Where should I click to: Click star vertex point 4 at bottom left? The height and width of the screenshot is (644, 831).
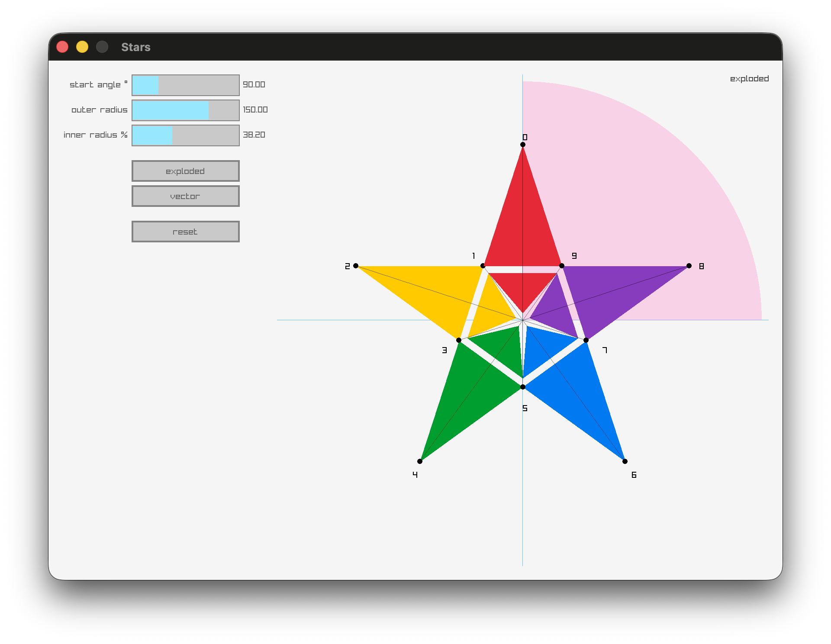click(420, 461)
